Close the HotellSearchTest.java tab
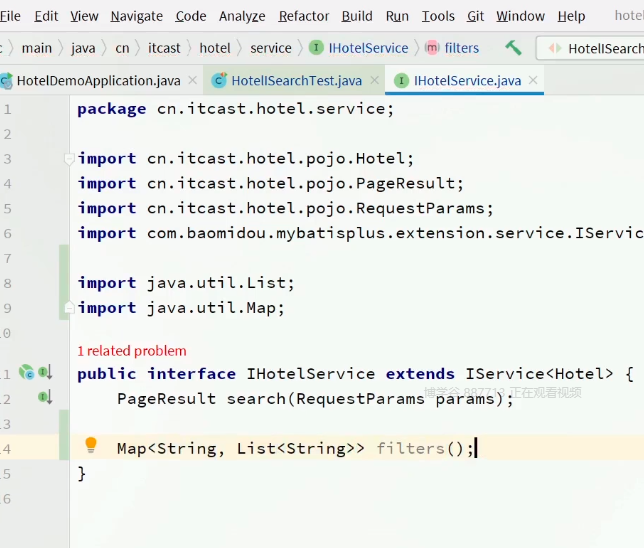644x548 pixels. [x=375, y=80]
